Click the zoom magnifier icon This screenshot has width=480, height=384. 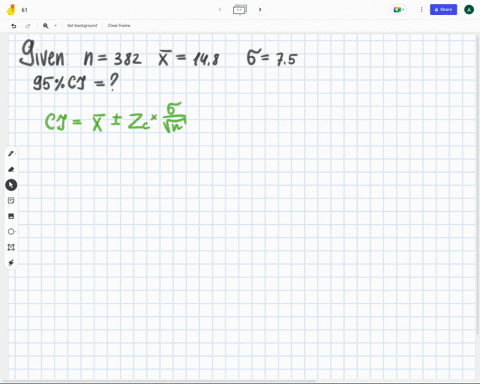click(x=46, y=26)
